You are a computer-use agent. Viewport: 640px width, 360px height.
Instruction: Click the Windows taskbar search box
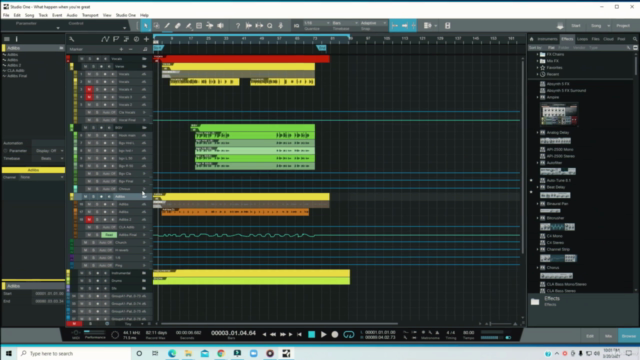point(75,353)
